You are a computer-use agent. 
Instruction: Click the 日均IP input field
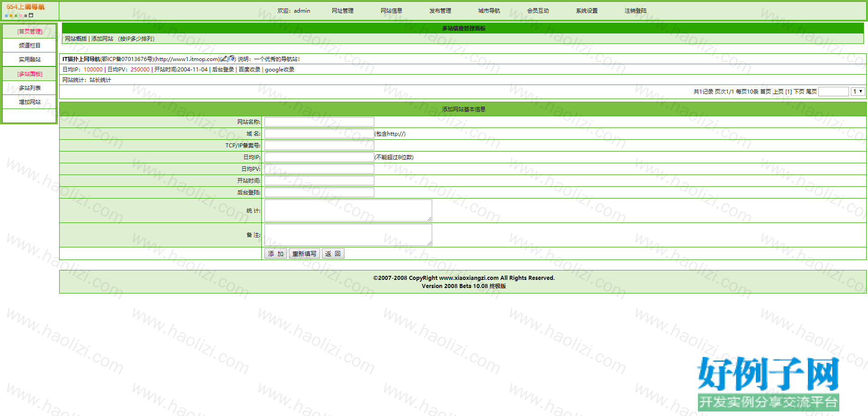(x=319, y=157)
